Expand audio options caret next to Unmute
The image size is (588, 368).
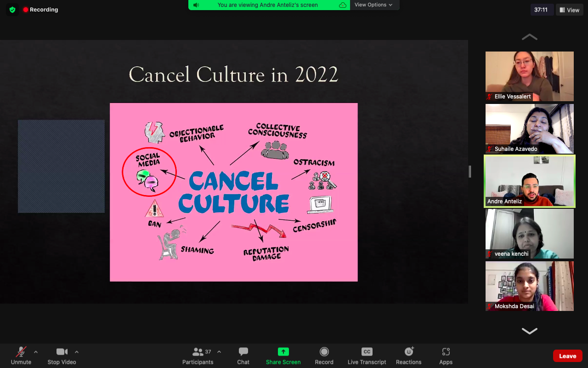36,352
